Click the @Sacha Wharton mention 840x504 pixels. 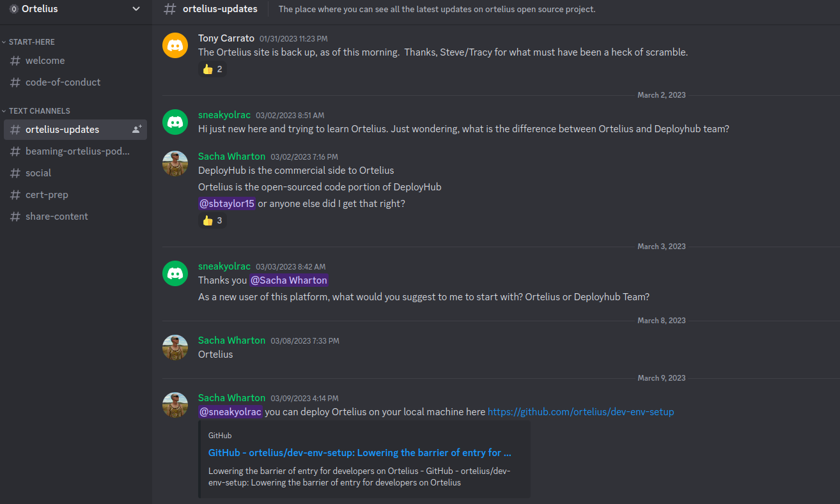tap(289, 280)
